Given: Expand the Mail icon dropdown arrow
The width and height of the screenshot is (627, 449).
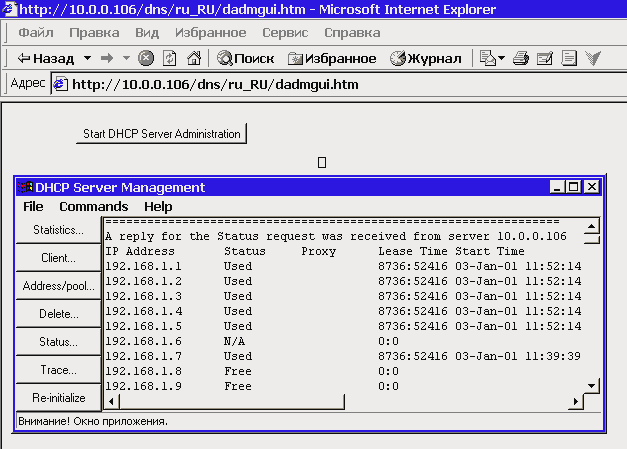Looking at the screenshot, I should pos(501,58).
